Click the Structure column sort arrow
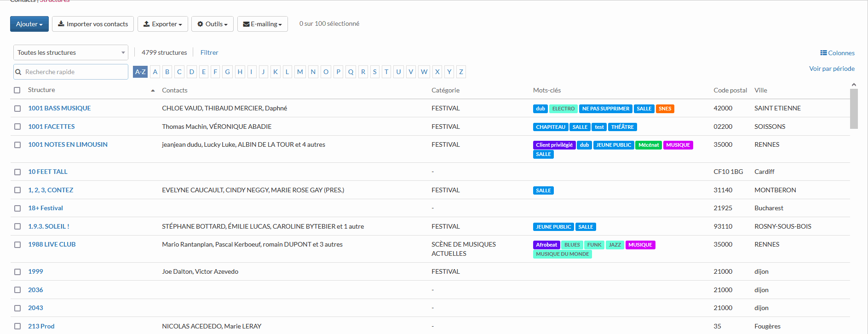The width and height of the screenshot is (868, 334). click(153, 91)
